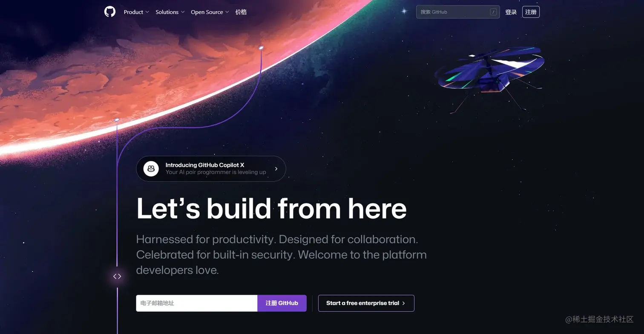Click the upper glowing timeline node on the planet

261,48
